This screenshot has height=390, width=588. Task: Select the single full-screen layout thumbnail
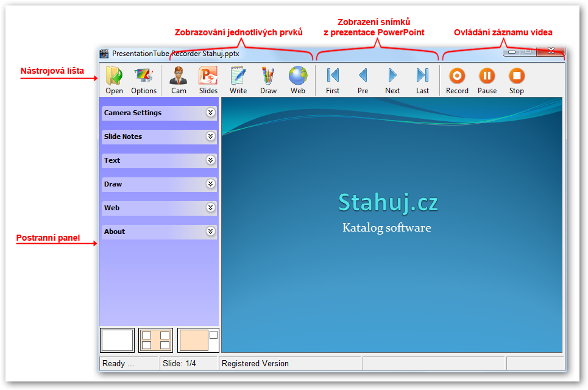click(118, 340)
